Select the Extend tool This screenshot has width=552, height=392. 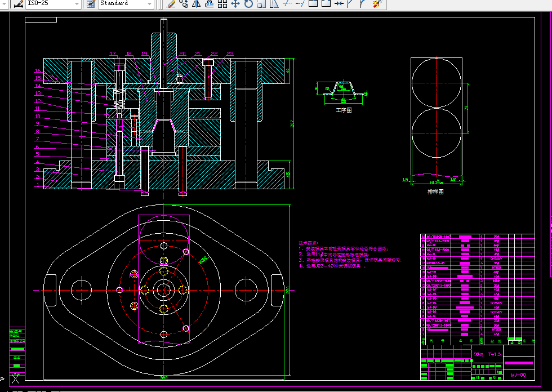[x=300, y=4]
